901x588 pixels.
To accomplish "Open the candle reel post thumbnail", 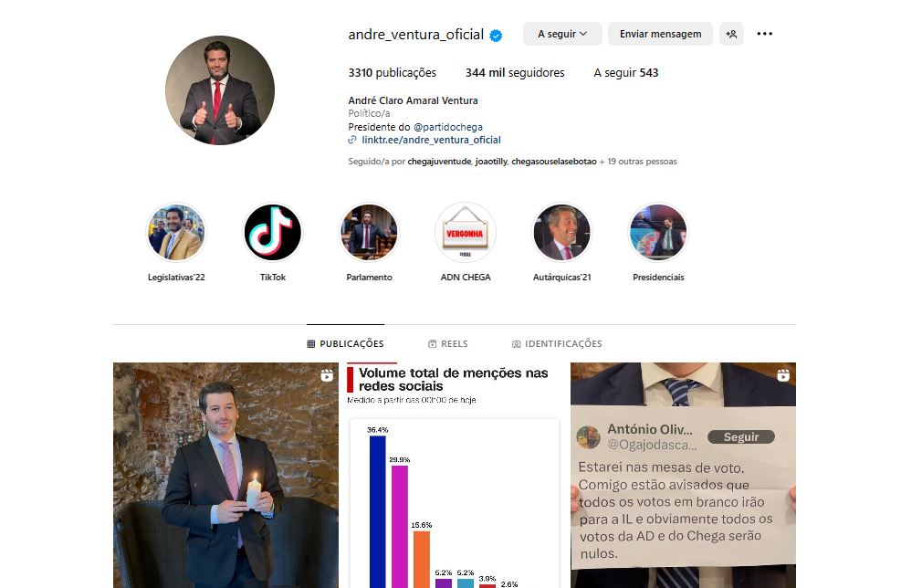I will coord(225,476).
